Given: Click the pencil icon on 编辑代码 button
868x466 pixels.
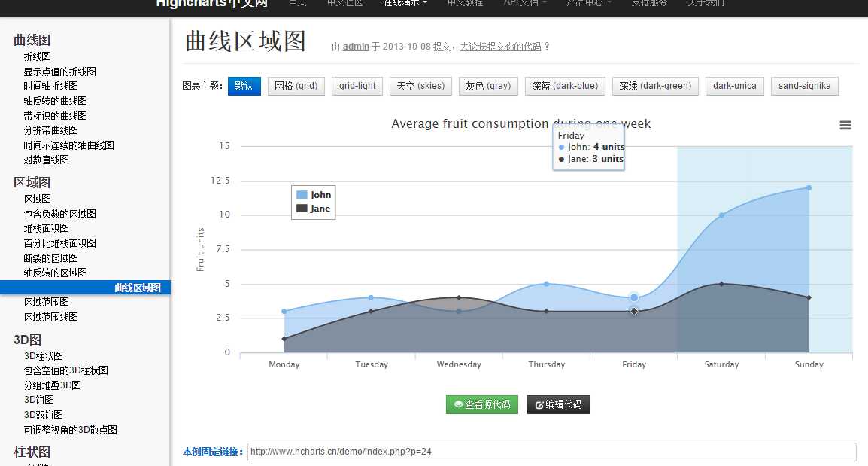Looking at the screenshot, I should (539, 404).
